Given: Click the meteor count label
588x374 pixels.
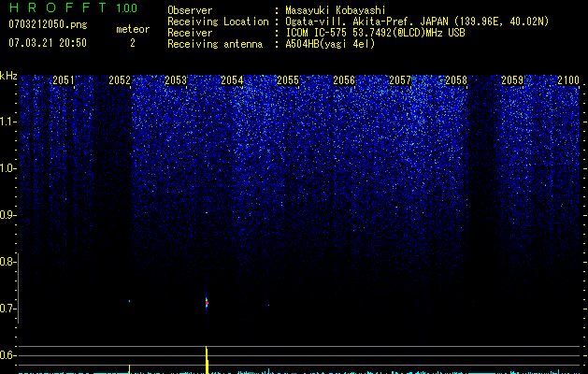Looking at the screenshot, I should (x=133, y=29).
